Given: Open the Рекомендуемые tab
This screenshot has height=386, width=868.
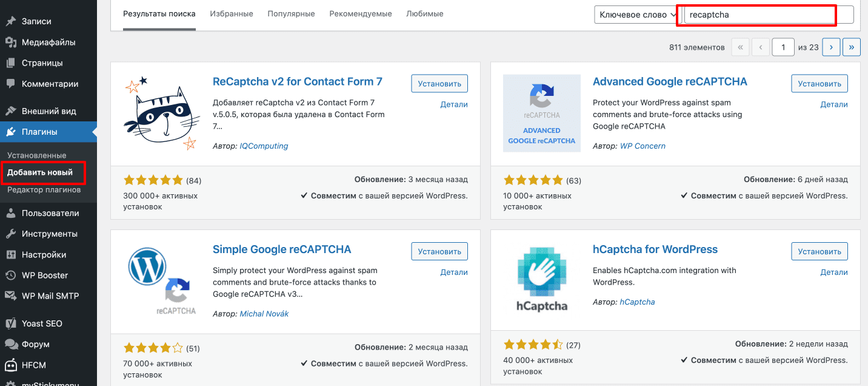Looking at the screenshot, I should [360, 13].
